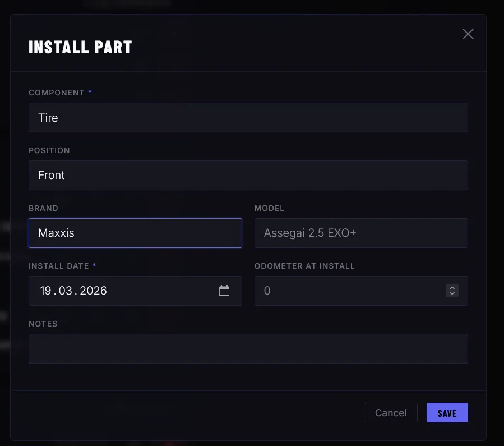This screenshot has width=504, height=446.
Task: Increment the odometer value with stepper arrow
Action: point(452,288)
